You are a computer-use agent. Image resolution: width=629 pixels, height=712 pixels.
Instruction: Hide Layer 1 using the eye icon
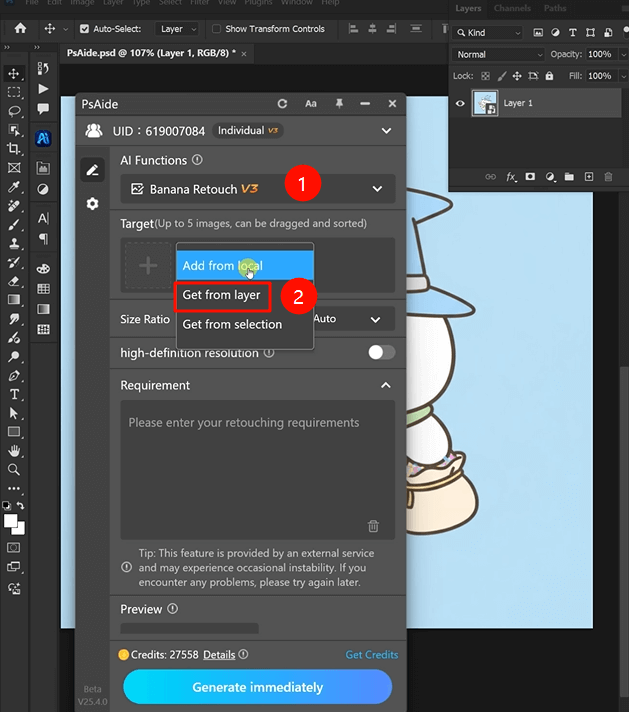pos(460,103)
